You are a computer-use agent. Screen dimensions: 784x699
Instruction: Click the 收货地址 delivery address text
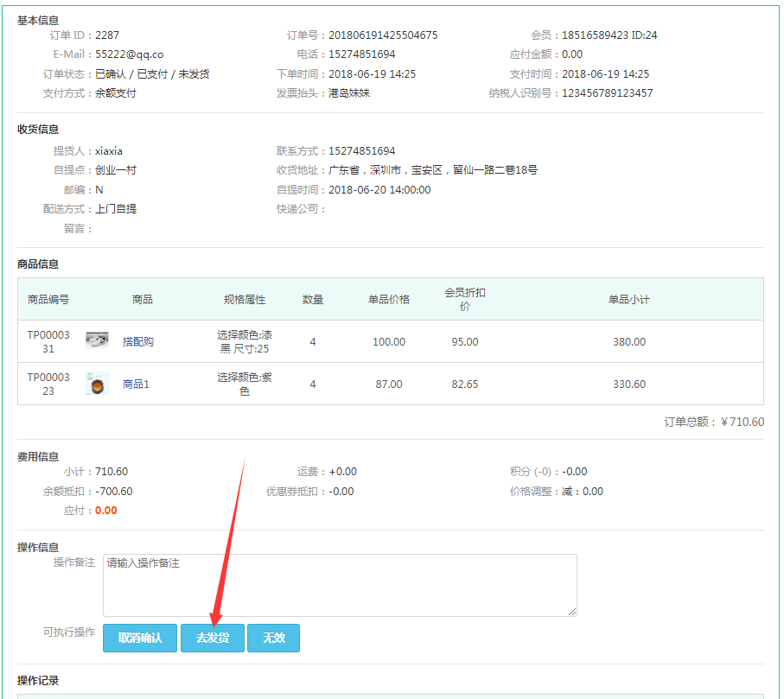point(433,170)
